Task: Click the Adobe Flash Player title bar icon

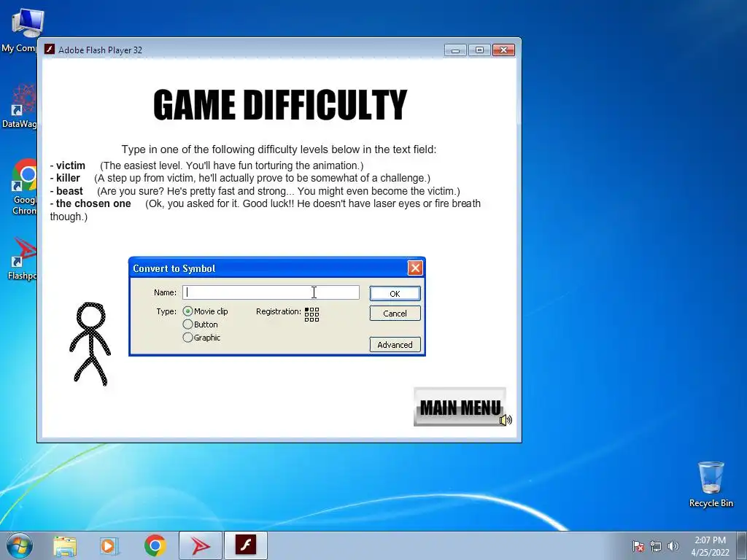Action: (50, 50)
